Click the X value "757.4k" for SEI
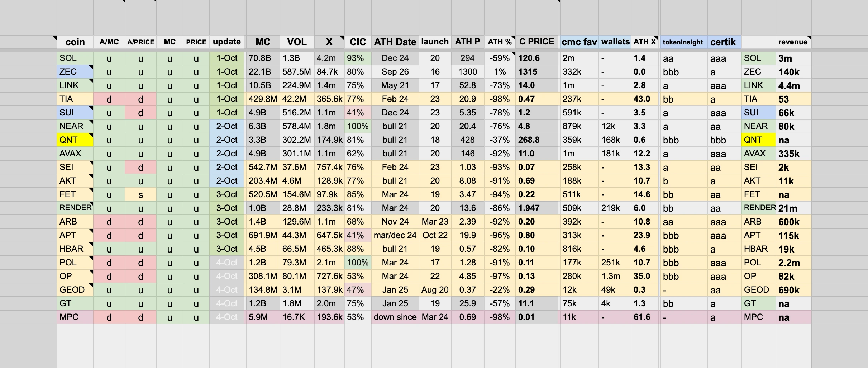 coord(329,167)
